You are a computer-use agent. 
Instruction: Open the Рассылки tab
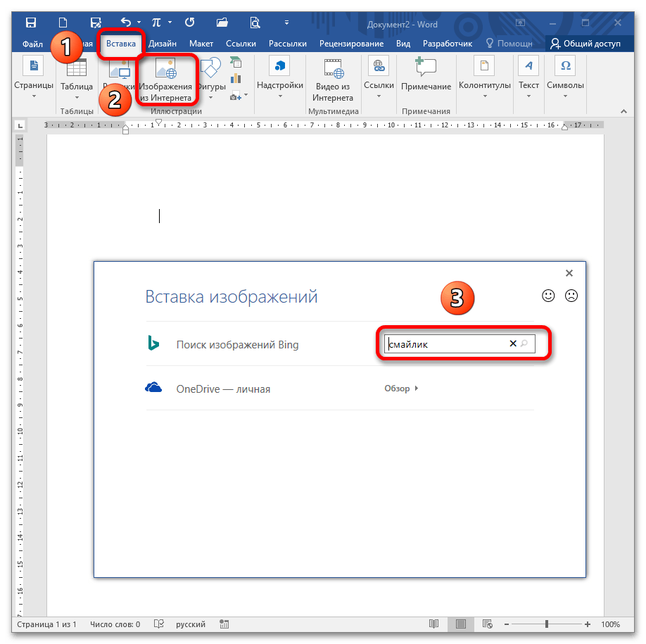(288, 44)
